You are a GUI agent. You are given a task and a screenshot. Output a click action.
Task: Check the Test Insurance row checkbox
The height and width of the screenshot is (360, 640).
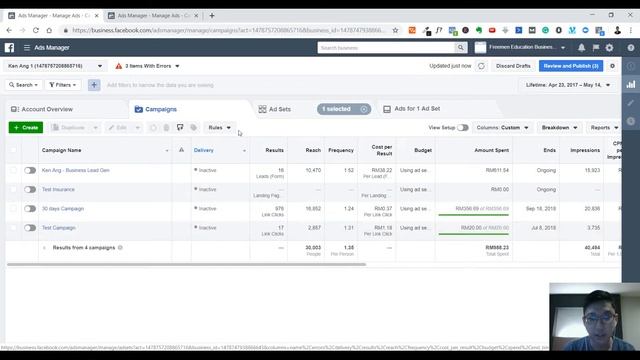13,189
